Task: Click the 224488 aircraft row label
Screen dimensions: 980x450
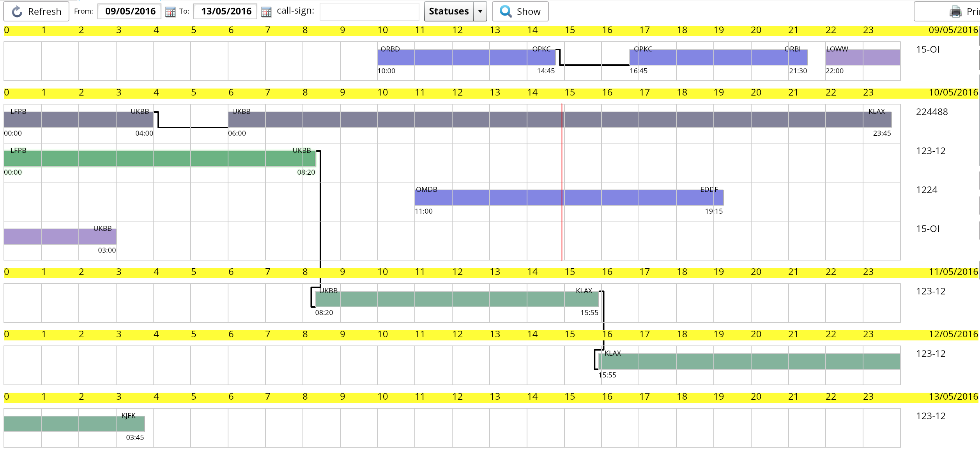Action: pos(932,112)
